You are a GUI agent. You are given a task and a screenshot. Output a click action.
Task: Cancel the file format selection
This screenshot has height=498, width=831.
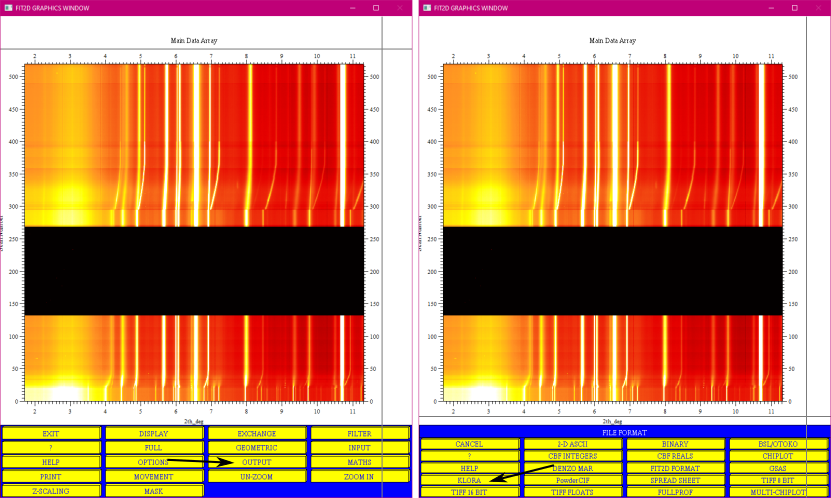pos(469,443)
